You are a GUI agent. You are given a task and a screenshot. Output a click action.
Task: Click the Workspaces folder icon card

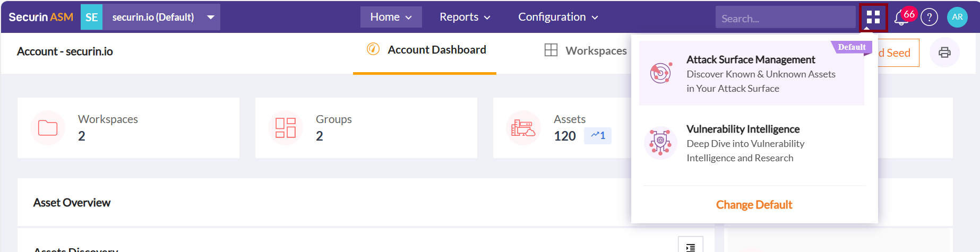pyautogui.click(x=48, y=128)
